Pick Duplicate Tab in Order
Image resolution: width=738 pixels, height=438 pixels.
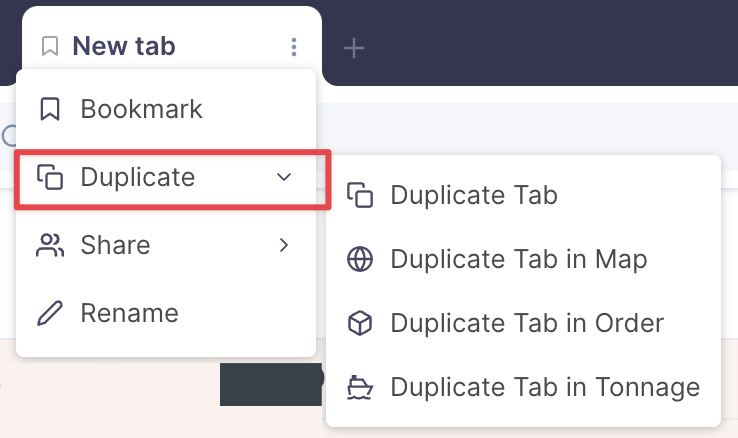pyautogui.click(x=527, y=323)
